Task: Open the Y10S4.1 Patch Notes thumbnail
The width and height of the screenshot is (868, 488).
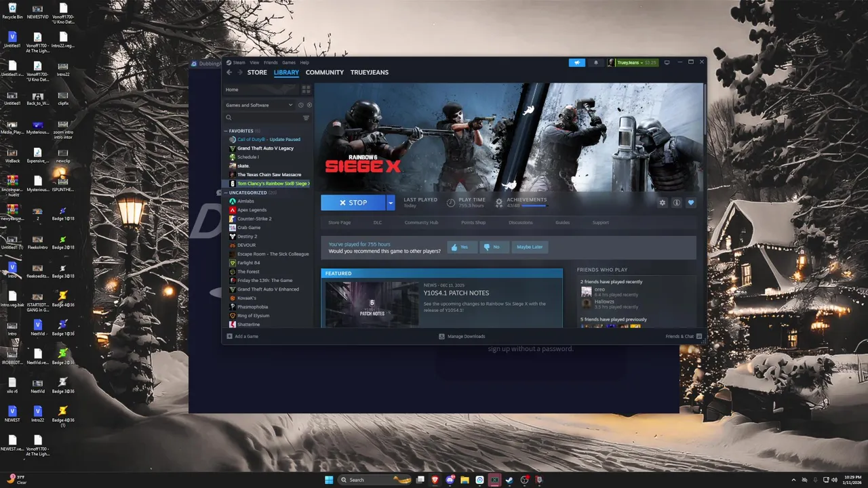Action: coord(372,304)
